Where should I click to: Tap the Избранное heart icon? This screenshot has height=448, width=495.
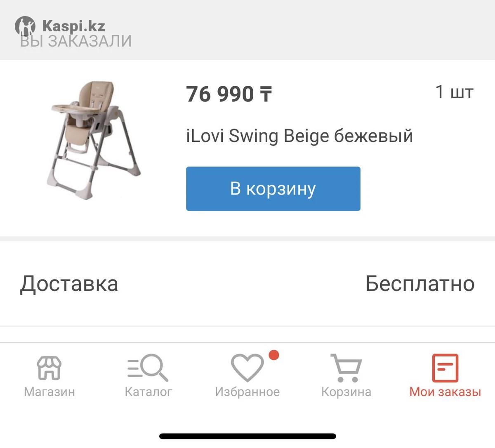(247, 368)
